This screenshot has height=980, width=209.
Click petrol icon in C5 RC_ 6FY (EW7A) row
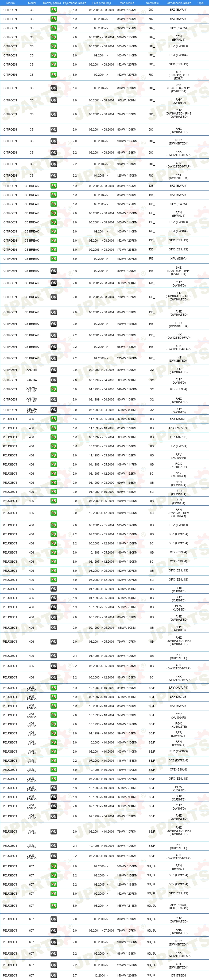click(53, 28)
